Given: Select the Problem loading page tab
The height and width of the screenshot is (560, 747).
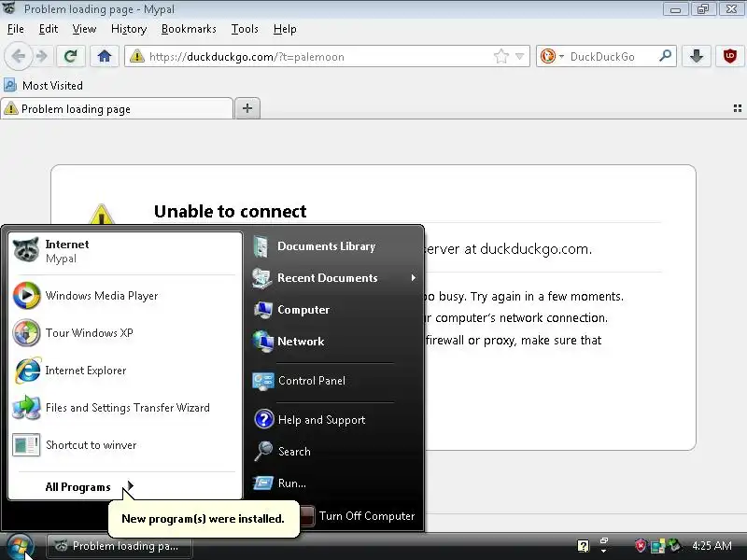Looking at the screenshot, I should point(117,108).
